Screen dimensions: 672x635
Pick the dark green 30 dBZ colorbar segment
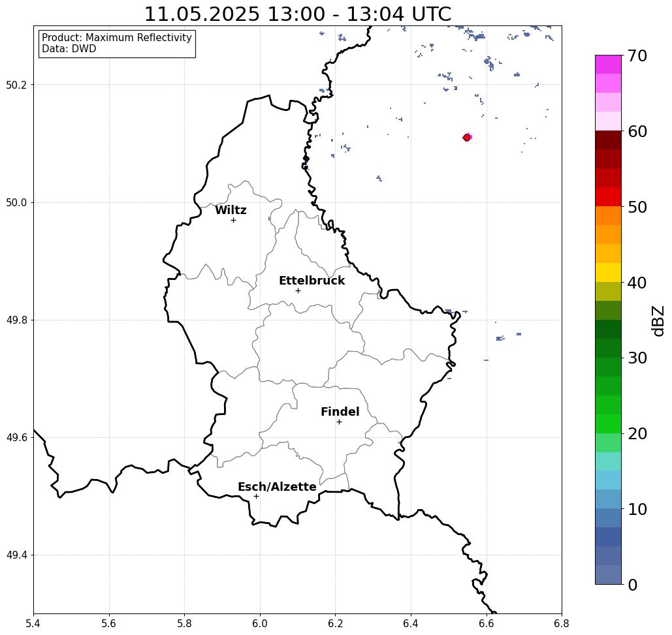(x=608, y=348)
